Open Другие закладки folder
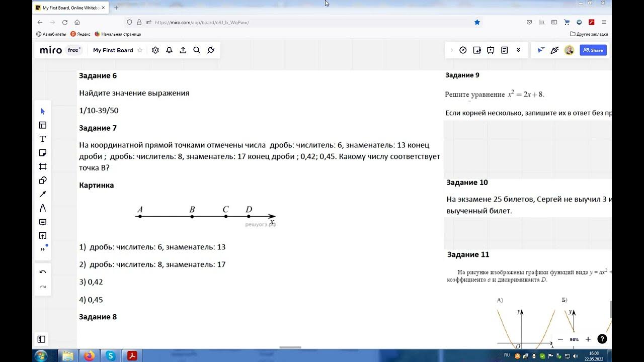Viewport: 644px width, 362px height. (589, 34)
